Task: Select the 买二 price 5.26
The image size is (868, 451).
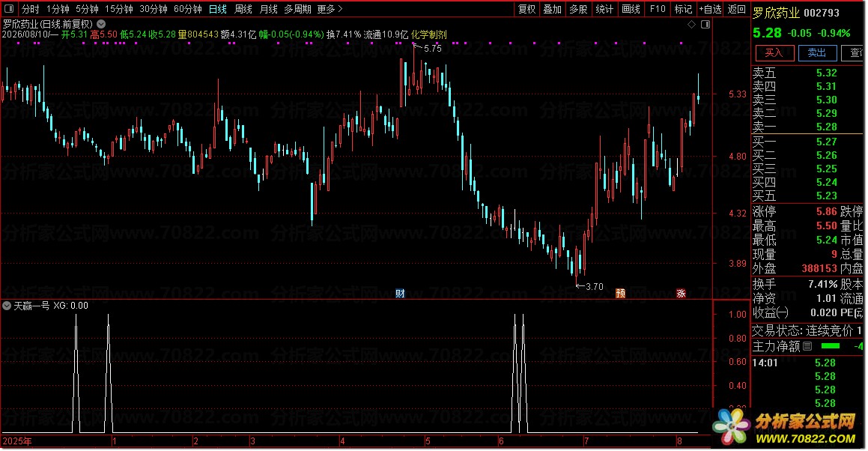Action: [x=827, y=155]
